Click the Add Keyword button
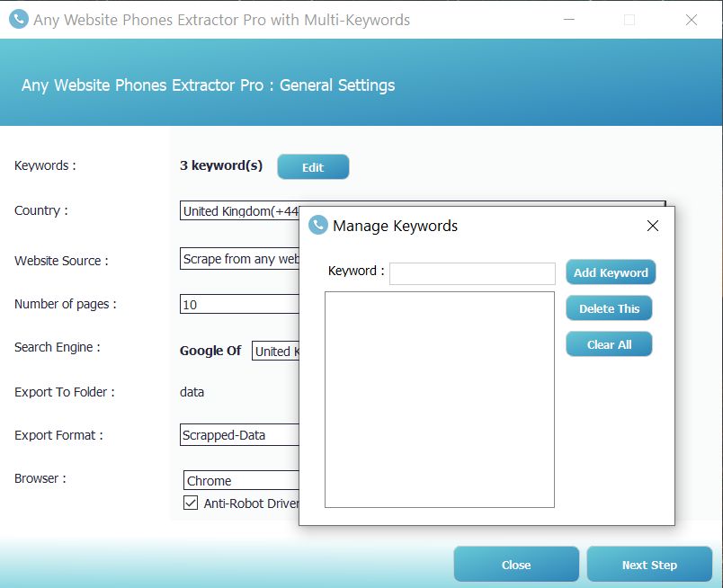 point(611,272)
